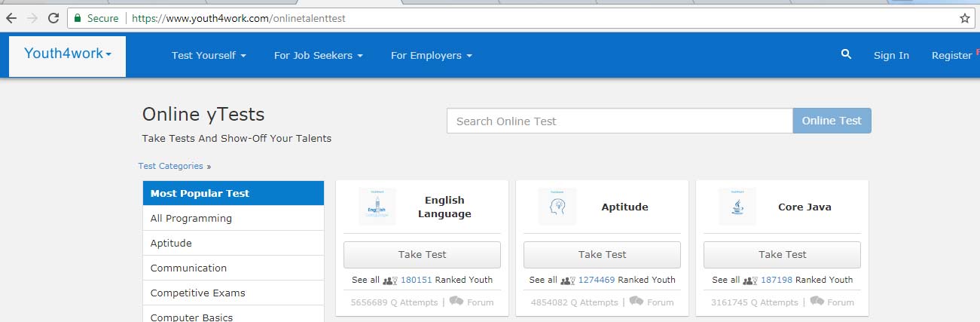Viewport: 980px width, 322px height.
Task: Click the Register link
Action: pos(952,55)
